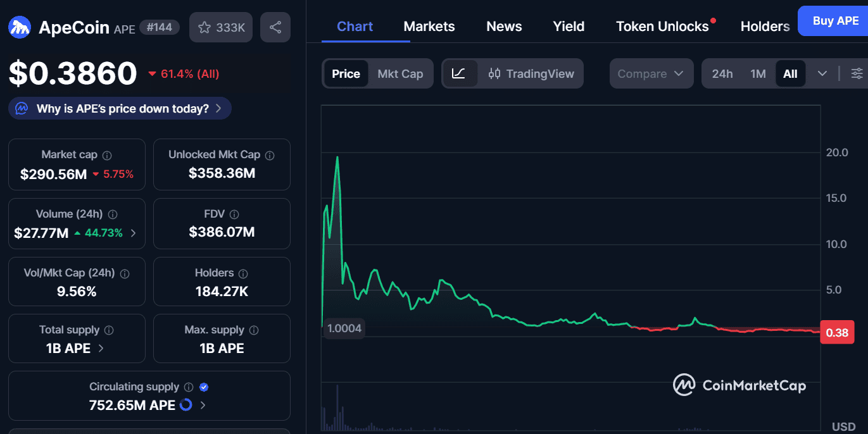The image size is (868, 434).
Task: Open "Why is APE's price down today?"
Action: pos(120,108)
